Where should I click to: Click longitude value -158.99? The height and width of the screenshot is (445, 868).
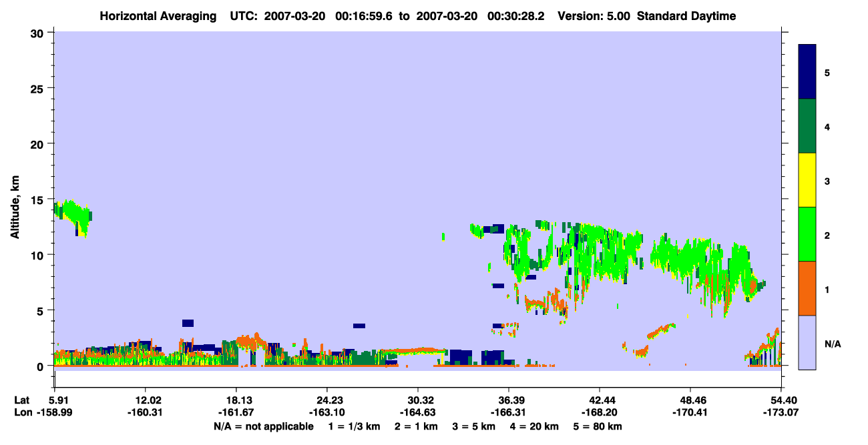(x=55, y=413)
